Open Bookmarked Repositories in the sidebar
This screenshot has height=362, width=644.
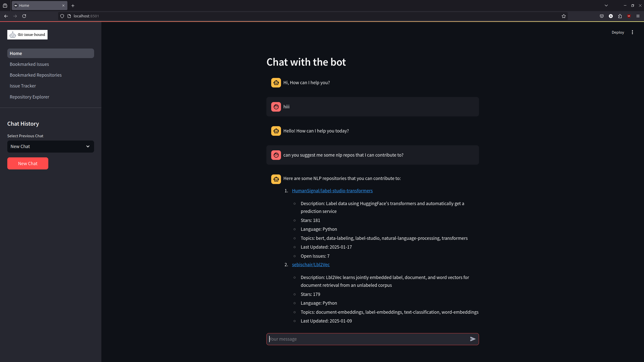[x=35, y=75]
